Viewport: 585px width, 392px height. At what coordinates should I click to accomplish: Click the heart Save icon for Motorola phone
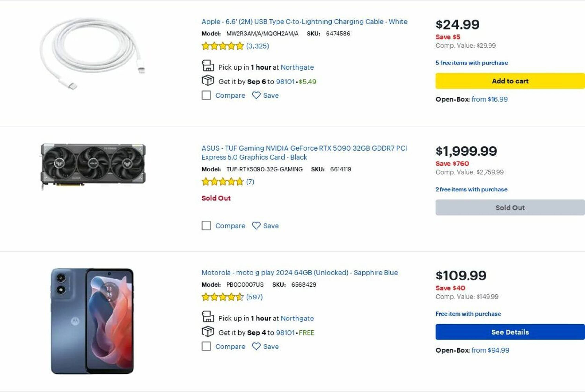pos(256,346)
